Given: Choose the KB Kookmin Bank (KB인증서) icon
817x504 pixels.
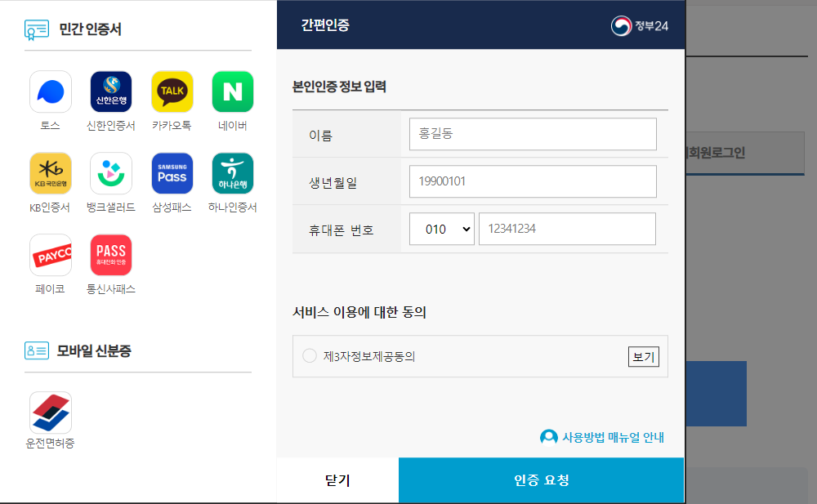Looking at the screenshot, I should point(51,173).
